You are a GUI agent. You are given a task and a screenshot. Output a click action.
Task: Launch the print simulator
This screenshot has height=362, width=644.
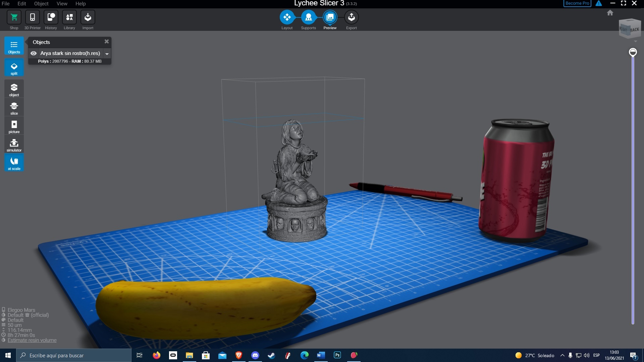[14, 144]
